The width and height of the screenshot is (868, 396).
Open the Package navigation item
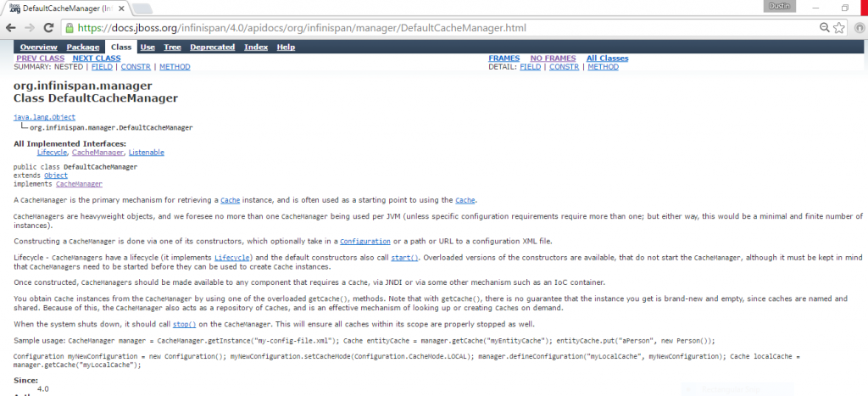(x=83, y=47)
